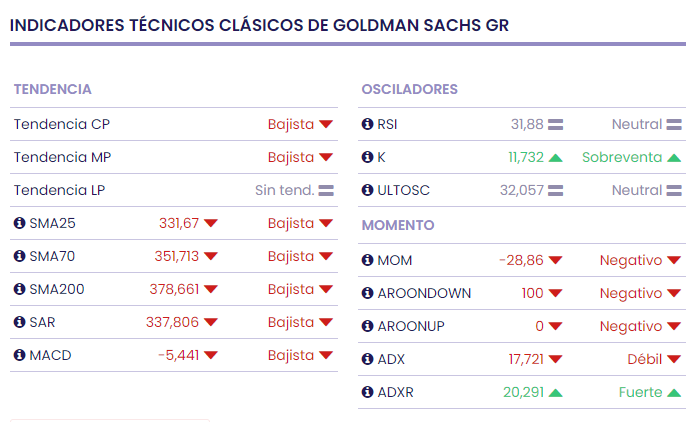Viewport: 694px width, 422px height.
Task: Click the info icon beside SMA200
Action: (x=19, y=289)
